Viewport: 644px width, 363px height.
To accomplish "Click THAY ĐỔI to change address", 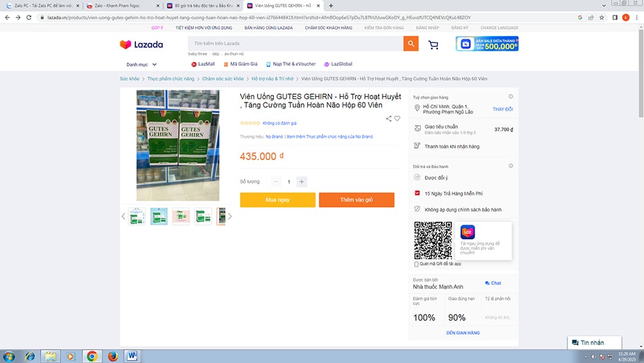I will pos(503,110).
